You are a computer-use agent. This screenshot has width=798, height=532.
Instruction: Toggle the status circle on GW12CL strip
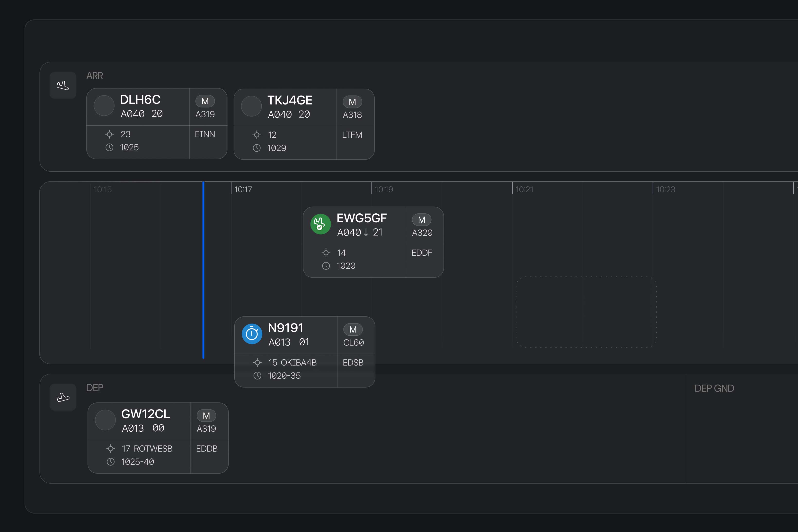pos(105,420)
